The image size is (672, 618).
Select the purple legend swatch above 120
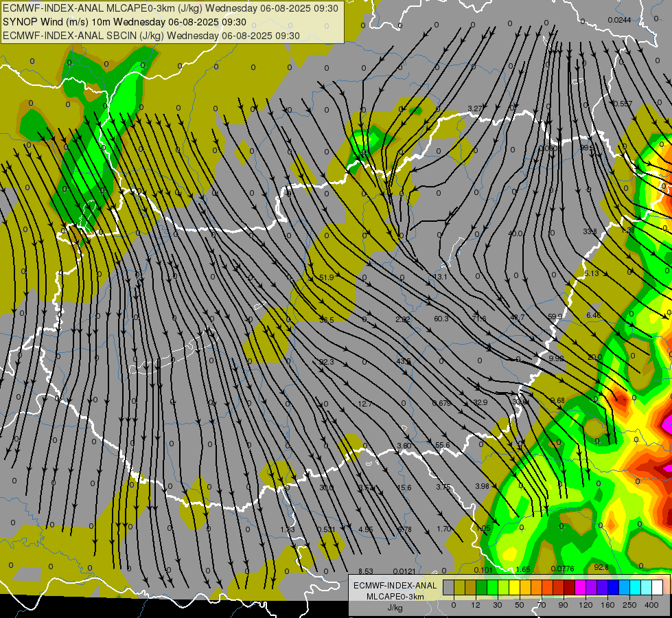(592, 587)
